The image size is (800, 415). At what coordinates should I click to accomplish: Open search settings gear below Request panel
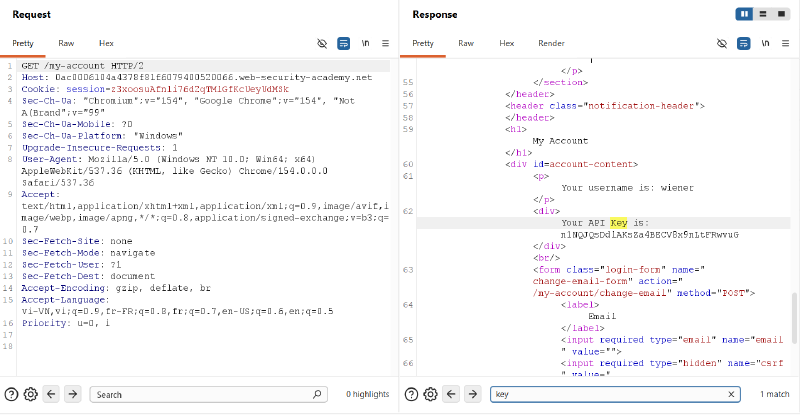coord(31,394)
